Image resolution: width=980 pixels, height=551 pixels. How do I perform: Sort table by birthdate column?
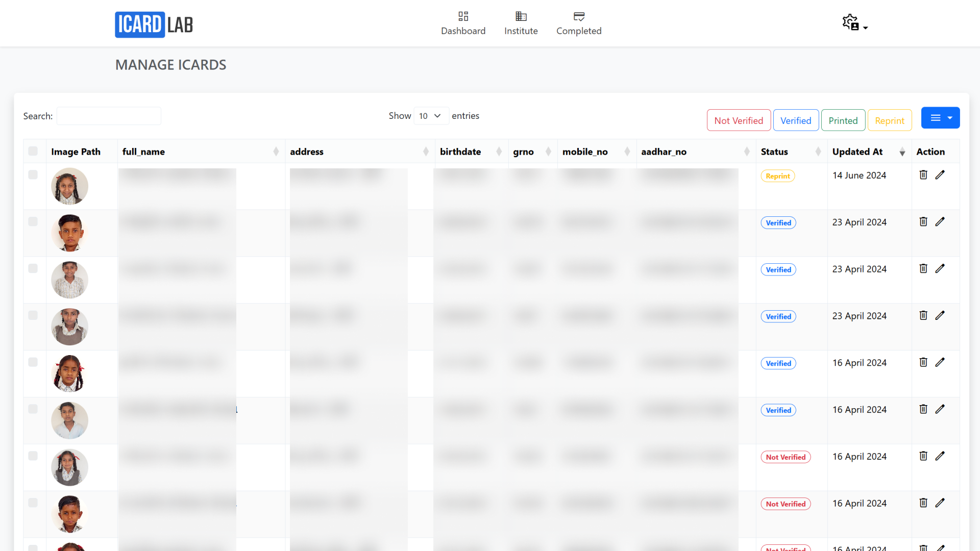click(x=471, y=152)
